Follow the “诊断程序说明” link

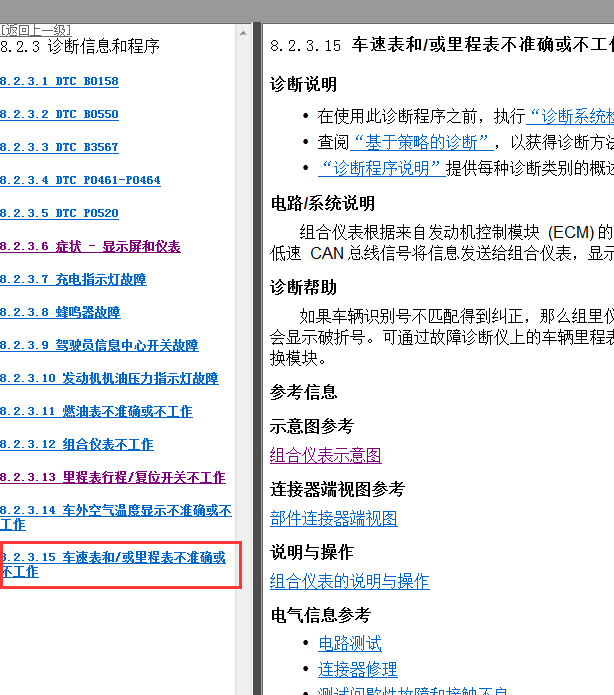pos(382,168)
